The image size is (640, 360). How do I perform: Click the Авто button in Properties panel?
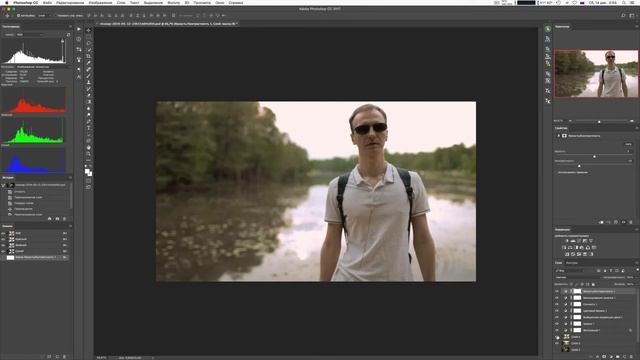click(628, 144)
